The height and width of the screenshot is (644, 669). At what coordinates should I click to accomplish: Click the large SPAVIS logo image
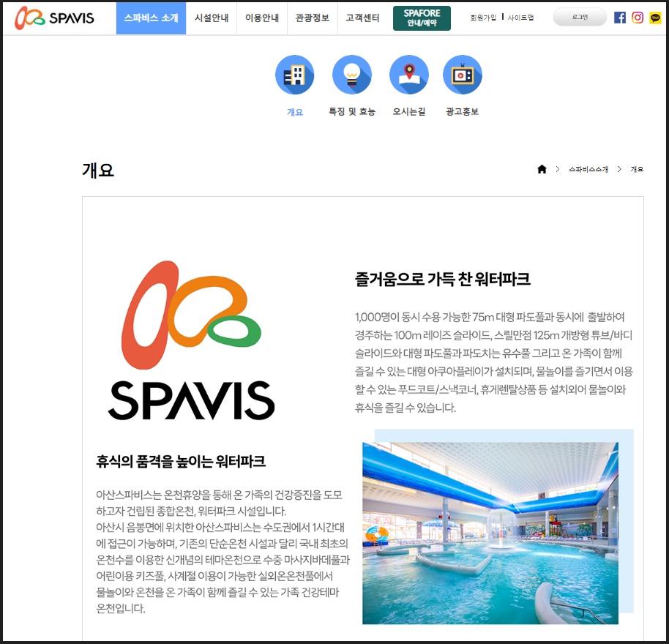click(191, 340)
